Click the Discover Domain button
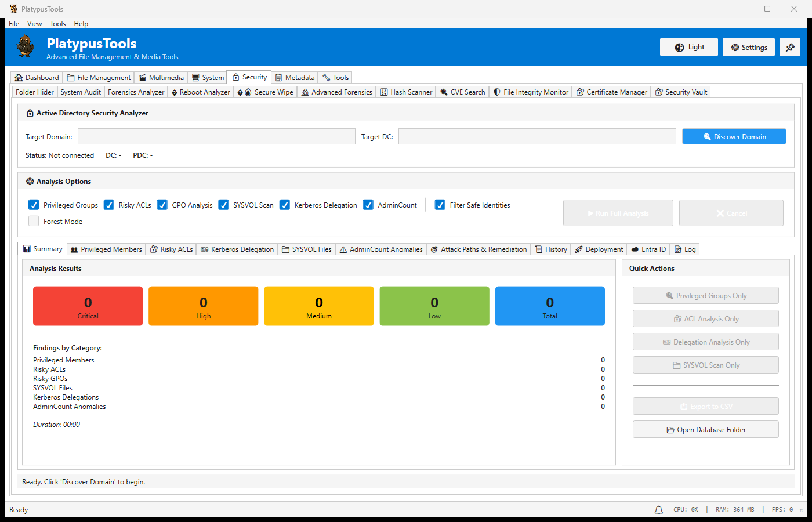 734,136
